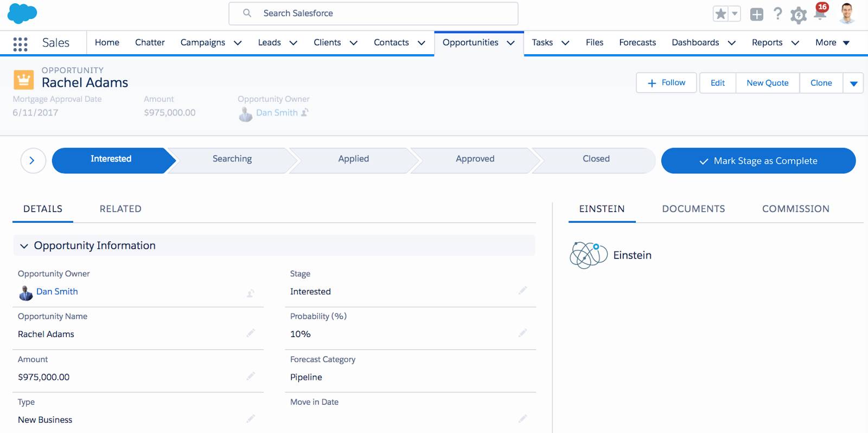
Task: Click the Edit button
Action: pos(718,83)
